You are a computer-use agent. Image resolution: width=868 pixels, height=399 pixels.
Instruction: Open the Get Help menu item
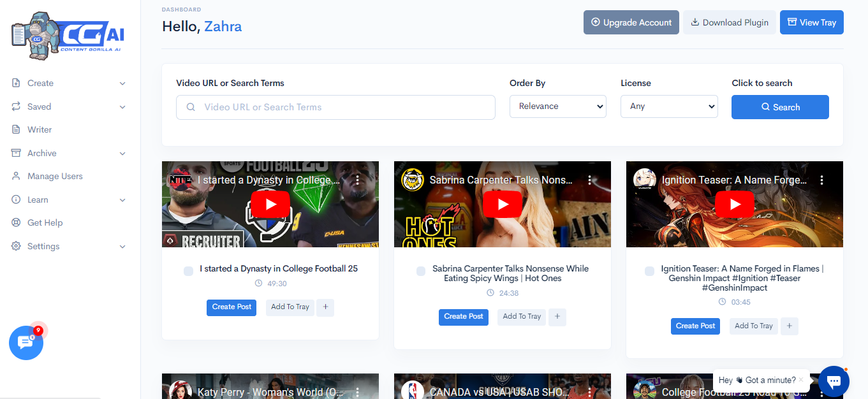[x=45, y=222]
